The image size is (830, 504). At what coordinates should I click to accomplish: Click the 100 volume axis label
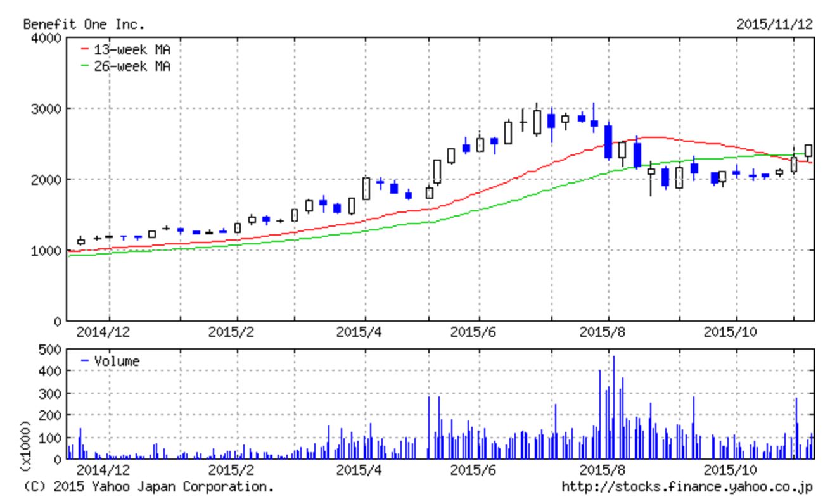[x=50, y=438]
